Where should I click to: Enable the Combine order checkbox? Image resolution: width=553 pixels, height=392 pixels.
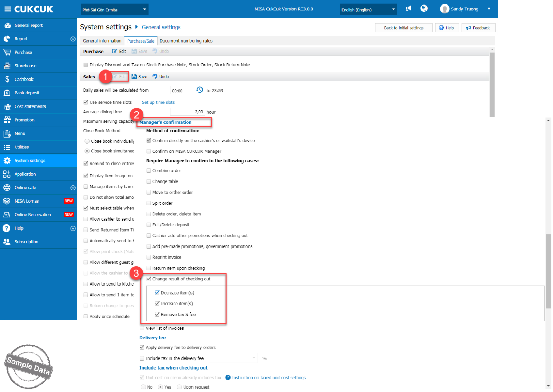pyautogui.click(x=149, y=171)
